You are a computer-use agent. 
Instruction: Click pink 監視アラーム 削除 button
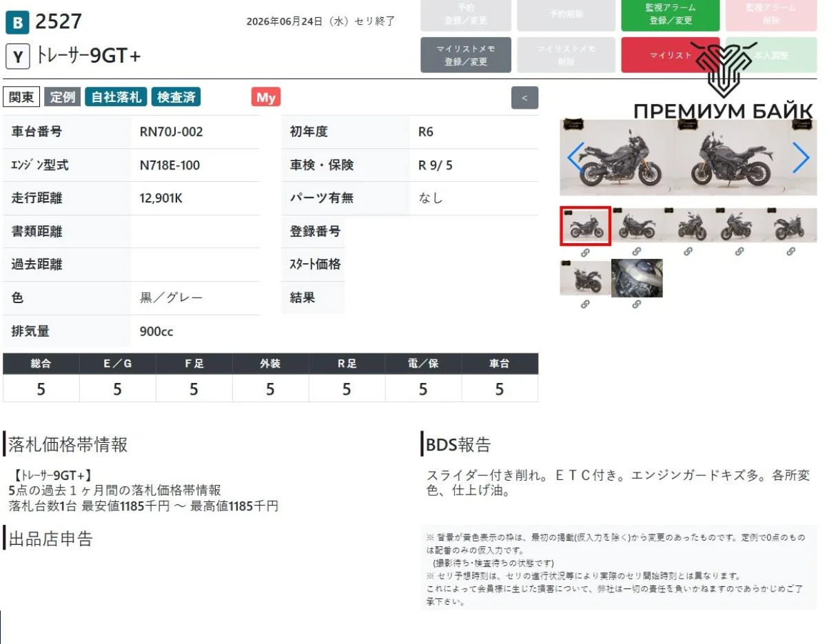point(771,14)
